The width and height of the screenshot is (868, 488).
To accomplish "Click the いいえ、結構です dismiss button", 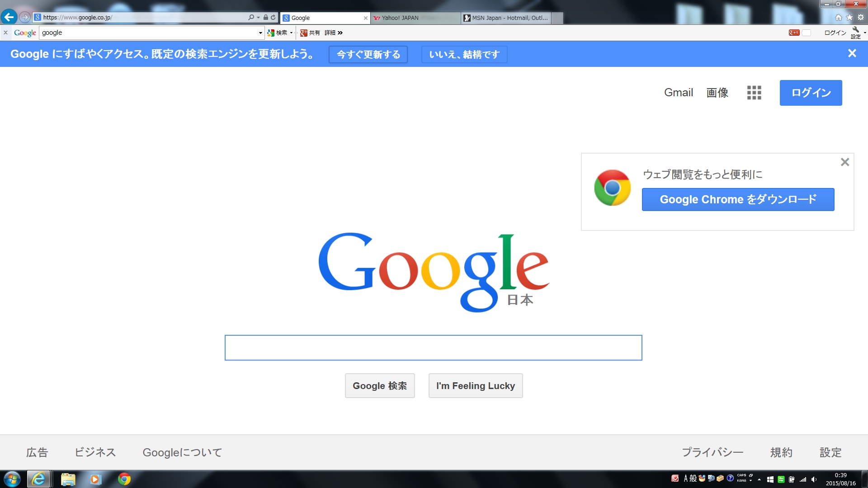I will [x=465, y=55].
